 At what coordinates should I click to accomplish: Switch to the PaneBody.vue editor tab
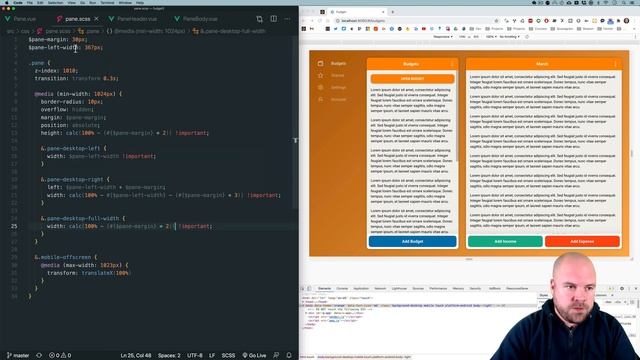click(x=196, y=19)
